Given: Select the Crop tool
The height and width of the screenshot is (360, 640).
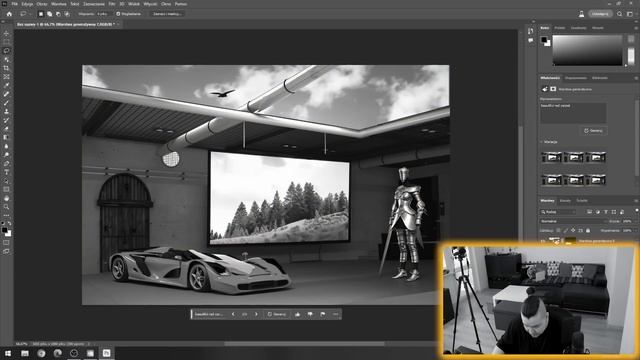Looking at the screenshot, I should (x=6, y=68).
